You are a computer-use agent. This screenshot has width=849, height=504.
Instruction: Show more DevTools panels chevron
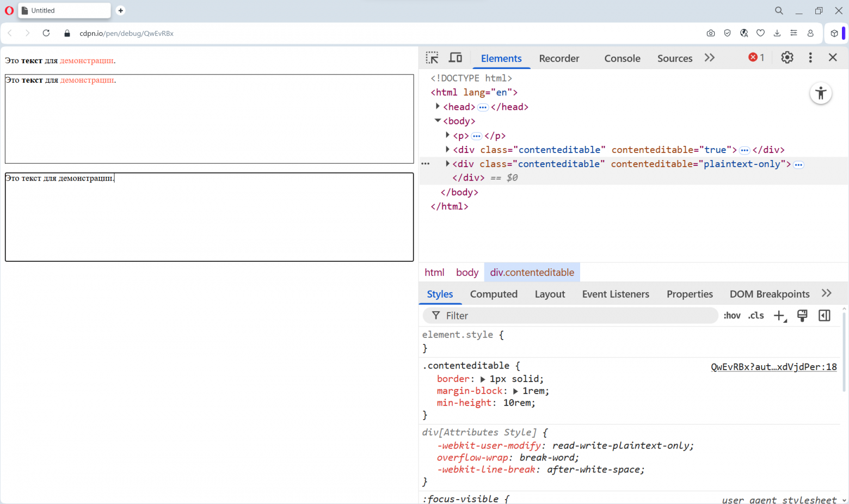click(709, 58)
